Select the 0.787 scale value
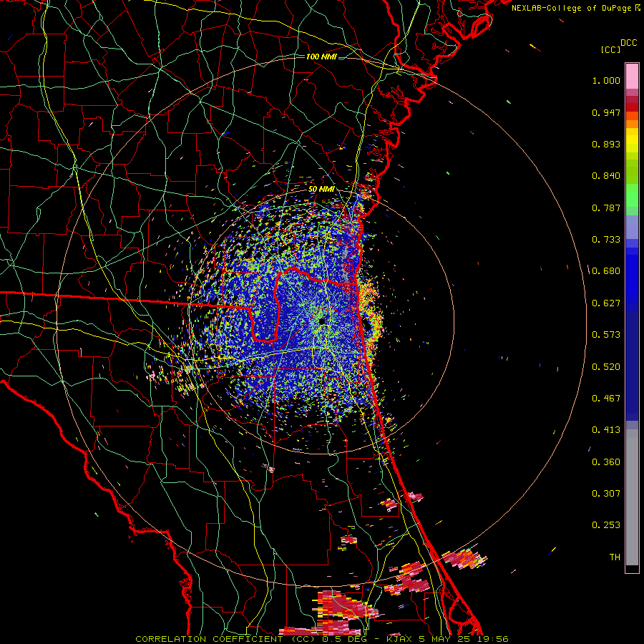The height and width of the screenshot is (644, 644). (606, 208)
